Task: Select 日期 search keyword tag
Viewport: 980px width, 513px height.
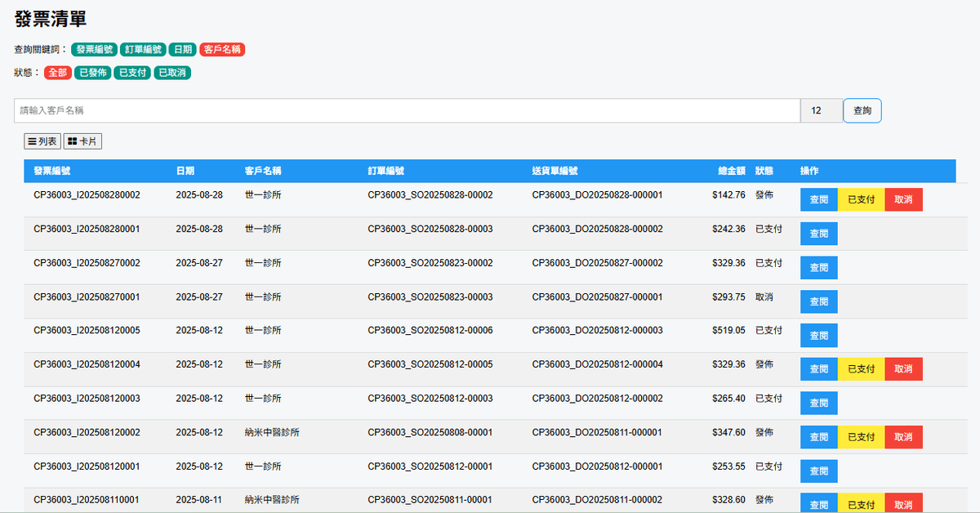Action: [182, 50]
